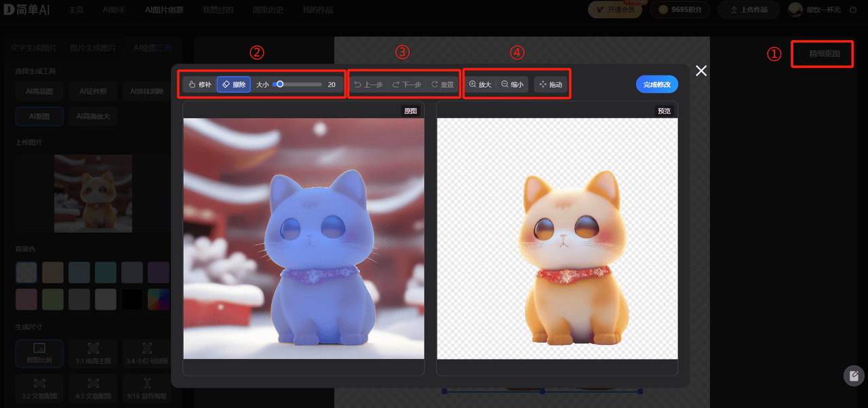Switch to the 文字生成图片 tab

[34, 48]
